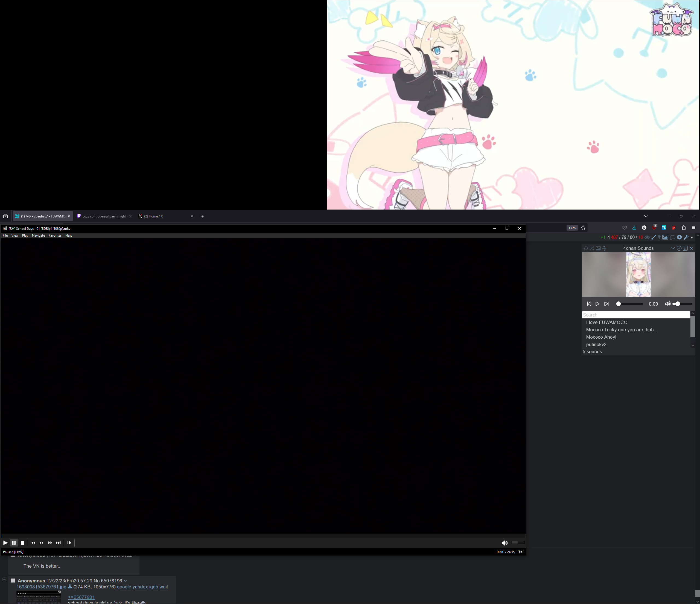Screen dimensions: 700x604
Task: Open gallery image icon in header
Action: (x=665, y=237)
